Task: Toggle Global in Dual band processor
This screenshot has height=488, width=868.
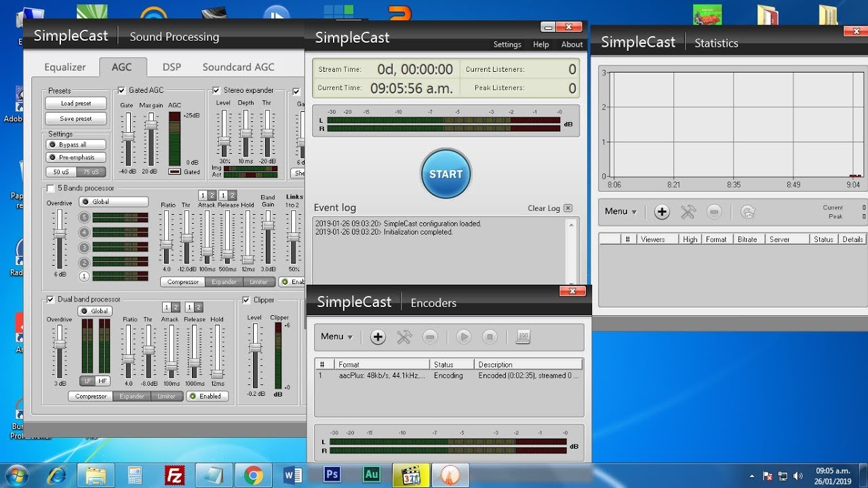Action: pyautogui.click(x=96, y=311)
